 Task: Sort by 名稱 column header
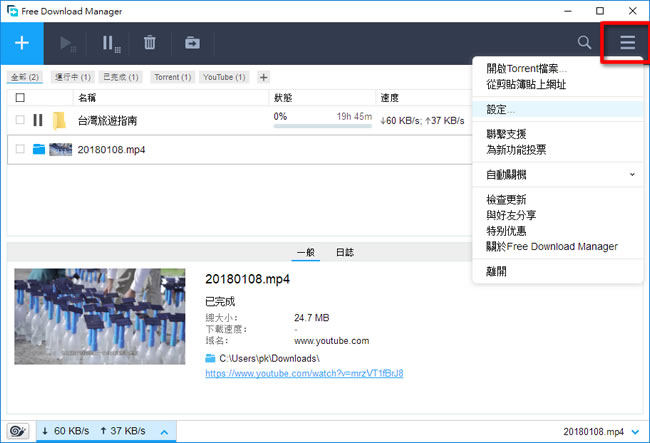[87, 98]
